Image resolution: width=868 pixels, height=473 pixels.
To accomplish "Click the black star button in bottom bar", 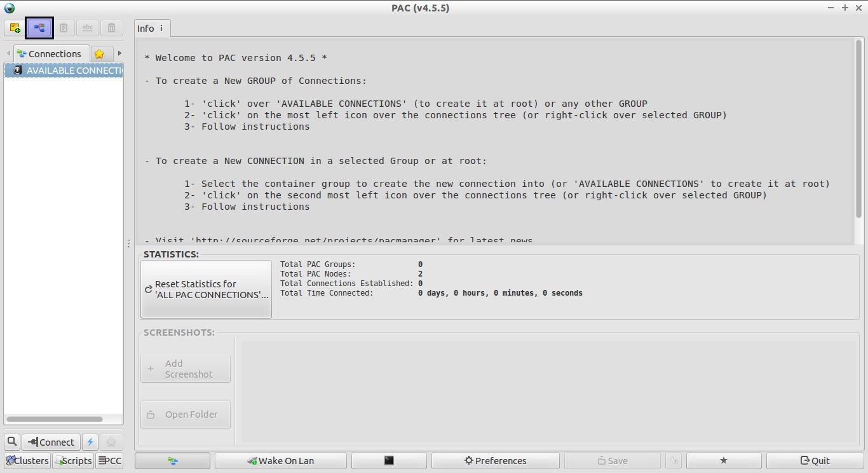I will click(x=724, y=461).
